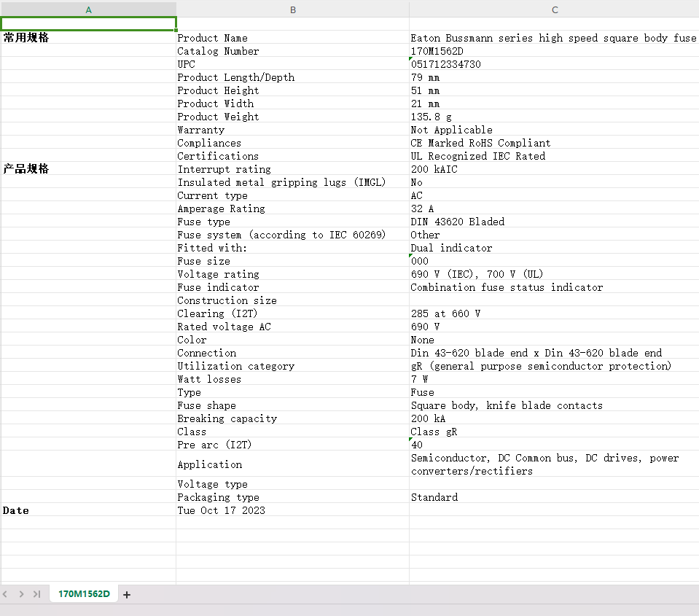
Task: Click the '51 mm' value
Action: [x=554, y=90]
